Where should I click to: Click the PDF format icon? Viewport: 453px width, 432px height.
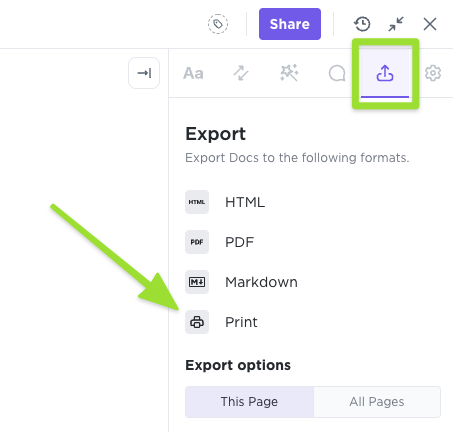[x=197, y=242]
